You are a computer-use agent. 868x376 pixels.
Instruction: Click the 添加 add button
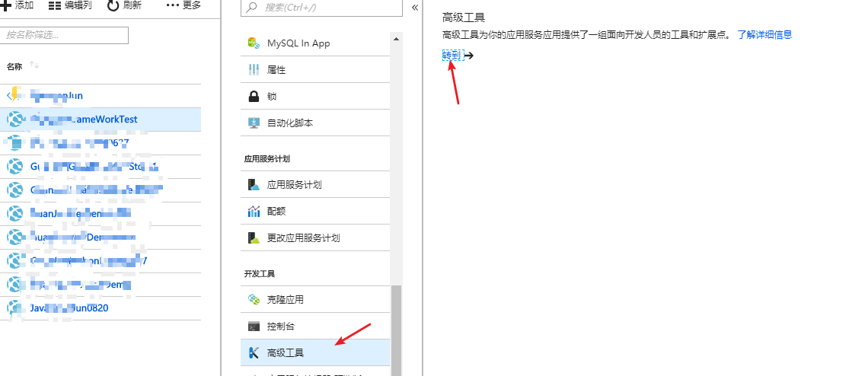[18, 5]
